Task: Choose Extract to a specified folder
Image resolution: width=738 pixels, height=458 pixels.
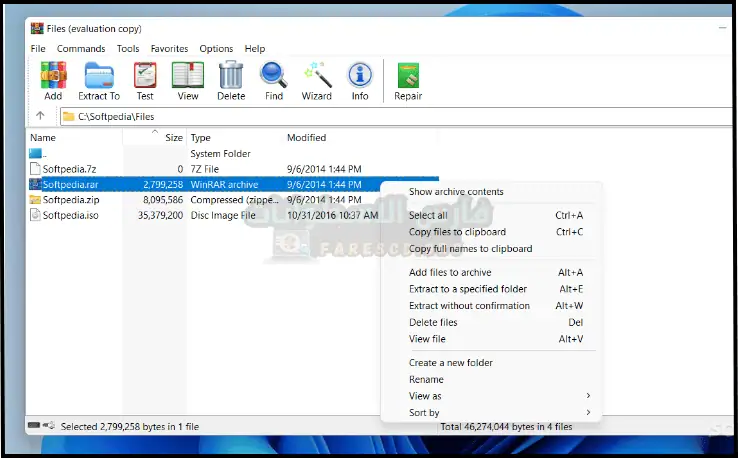Action: coord(469,289)
